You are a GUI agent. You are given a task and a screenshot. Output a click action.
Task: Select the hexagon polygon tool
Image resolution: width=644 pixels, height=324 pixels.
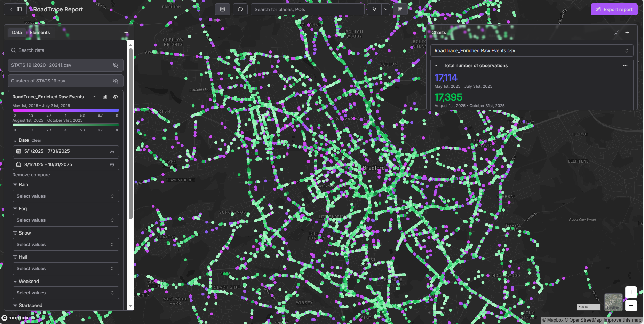tap(240, 9)
